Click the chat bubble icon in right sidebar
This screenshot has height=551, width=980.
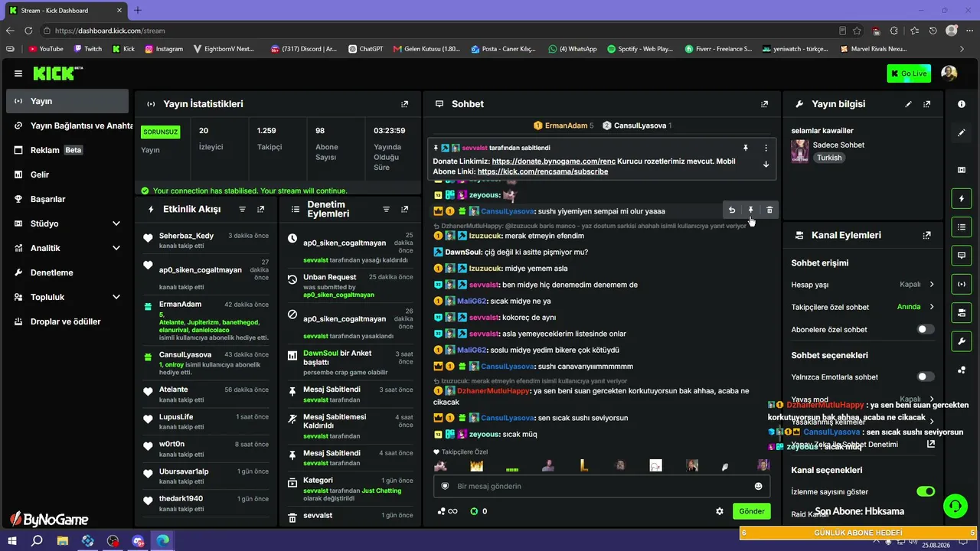click(962, 256)
